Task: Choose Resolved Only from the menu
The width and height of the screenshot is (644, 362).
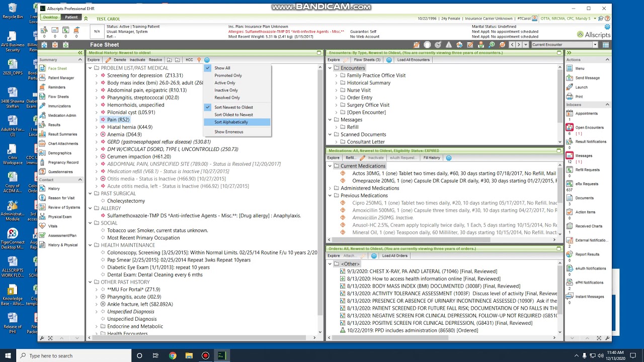Action: point(227,98)
